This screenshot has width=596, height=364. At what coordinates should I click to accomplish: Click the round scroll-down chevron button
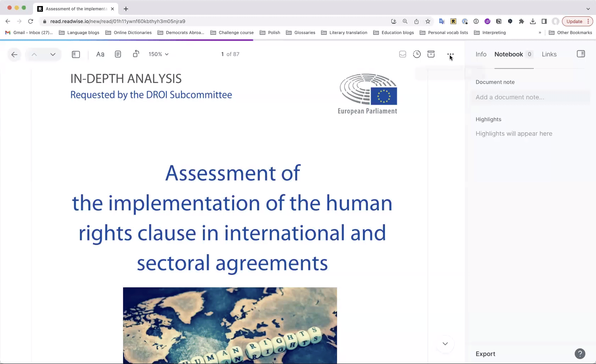tap(445, 344)
